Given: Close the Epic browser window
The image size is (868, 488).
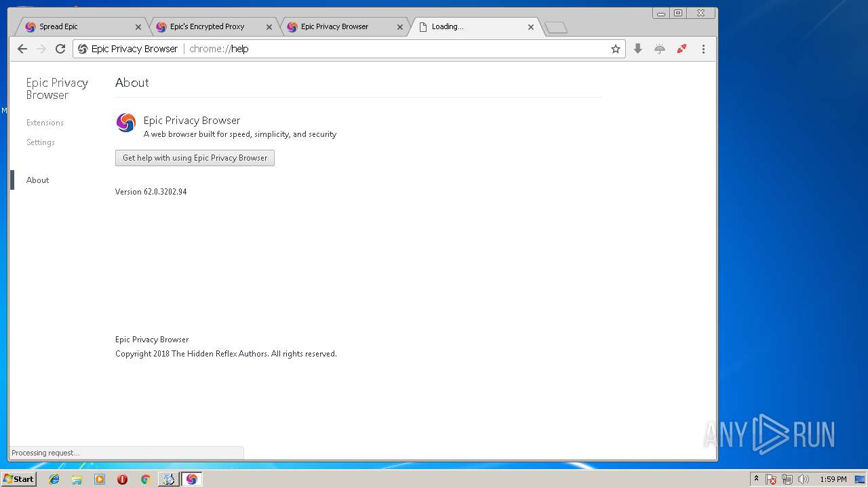Looking at the screenshot, I should pos(701,13).
